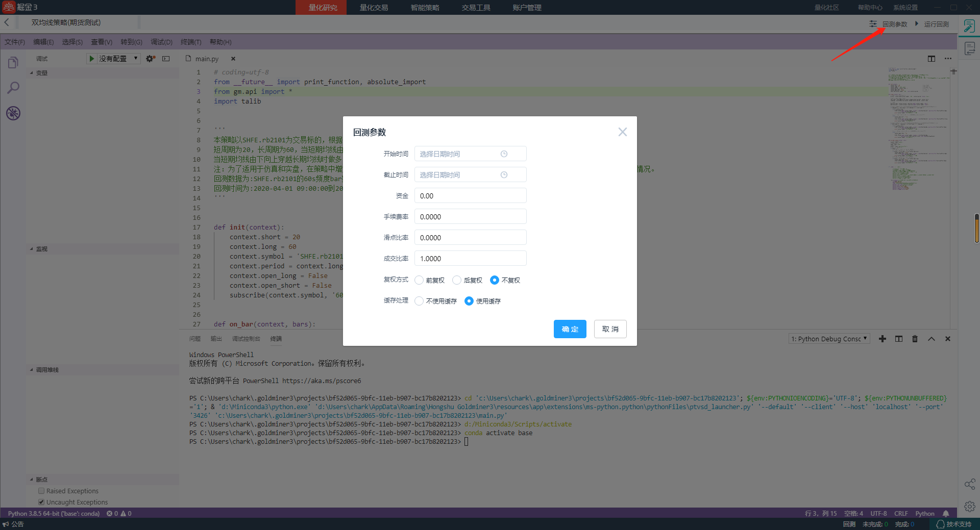Viewport: 980px width, 530px height.
Task: Select use cache (使用缓存) radio
Action: tap(469, 301)
